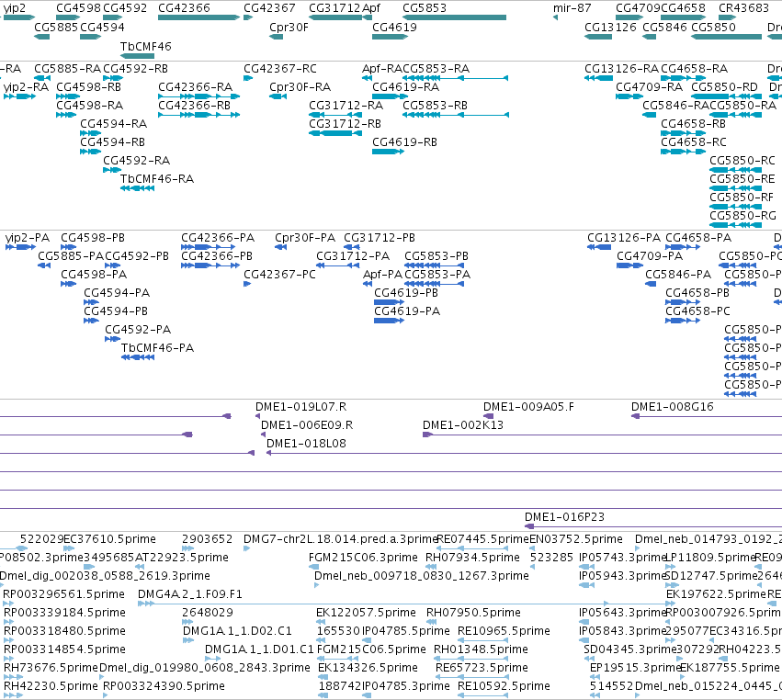
Task: Click transcript CG4619-RB label
Action: pos(404,142)
